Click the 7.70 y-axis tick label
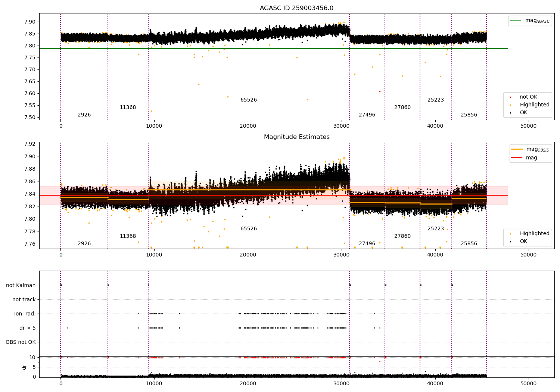The height and width of the screenshot is (392, 560). point(29,69)
